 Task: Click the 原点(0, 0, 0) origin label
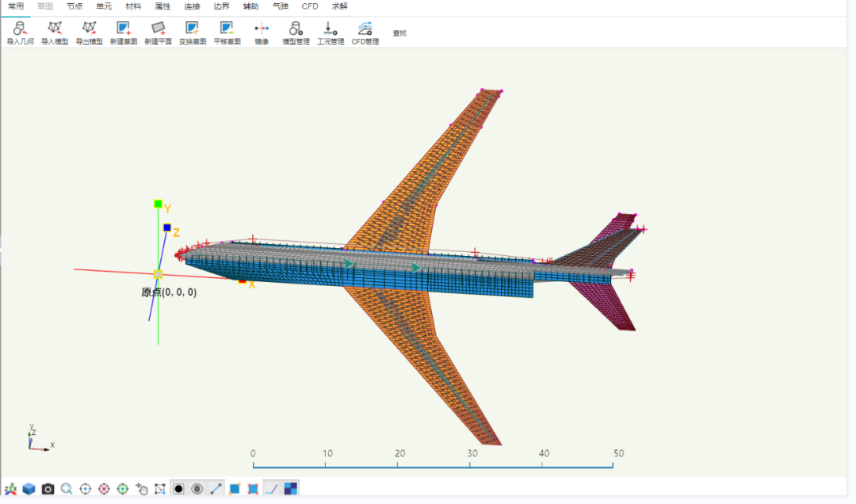(x=170, y=292)
